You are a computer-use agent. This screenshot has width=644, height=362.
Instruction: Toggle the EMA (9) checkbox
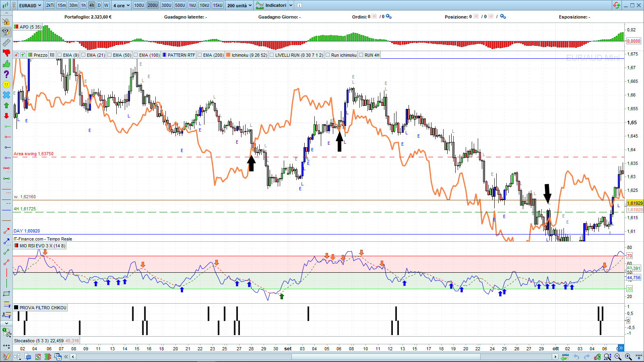60,55
